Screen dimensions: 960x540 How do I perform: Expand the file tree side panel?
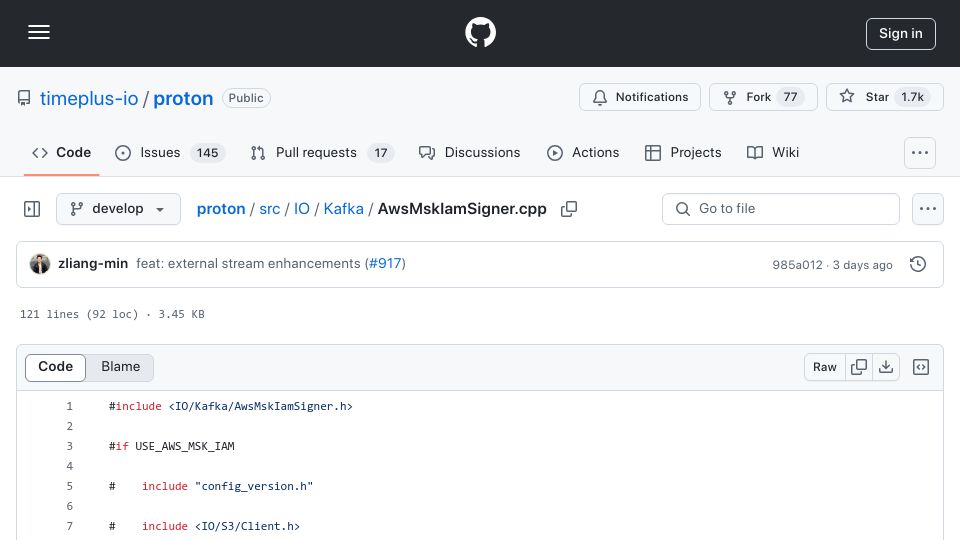[32, 209]
